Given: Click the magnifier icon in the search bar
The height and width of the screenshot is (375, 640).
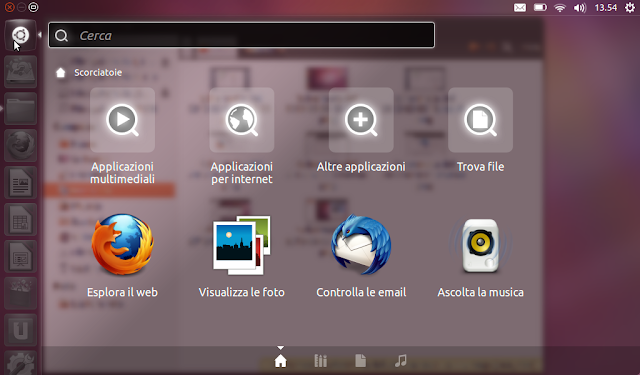Looking at the screenshot, I should pos(61,36).
